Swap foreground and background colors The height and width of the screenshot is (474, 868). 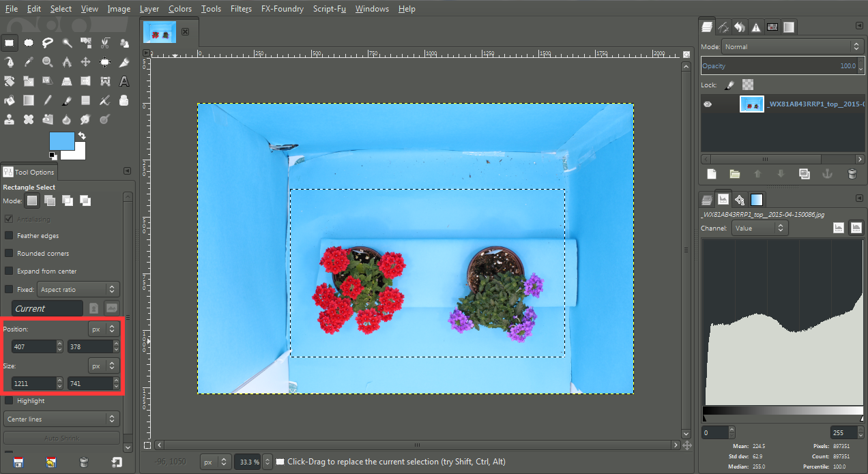point(82,136)
